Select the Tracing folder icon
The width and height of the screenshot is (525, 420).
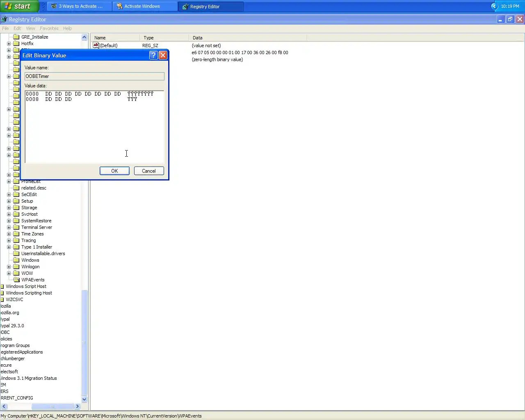16,240
